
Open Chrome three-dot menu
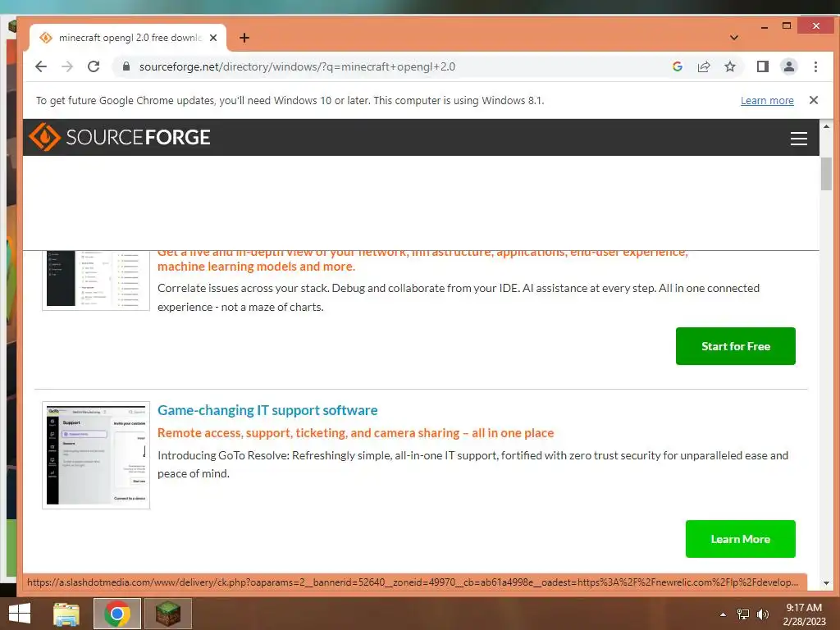click(815, 66)
